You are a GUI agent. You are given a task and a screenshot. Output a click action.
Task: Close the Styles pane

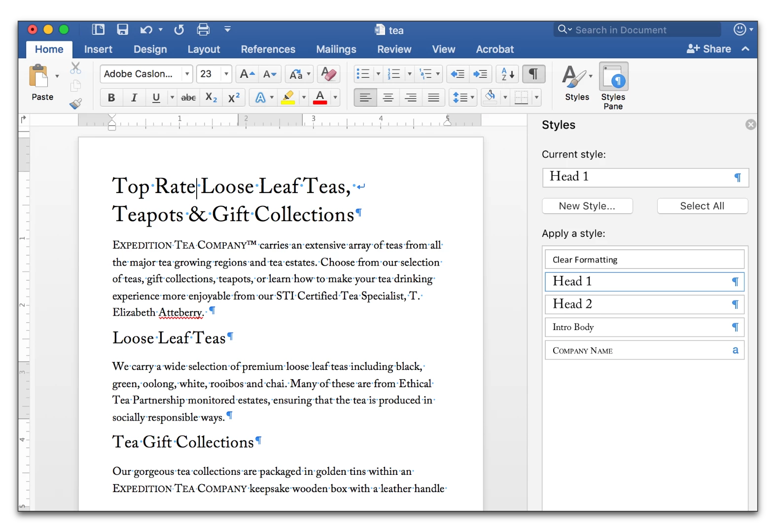pos(750,125)
